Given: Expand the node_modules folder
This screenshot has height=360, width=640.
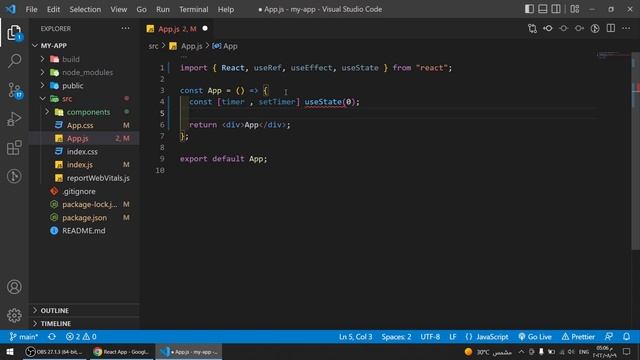Looking at the screenshot, I should tap(84, 72).
